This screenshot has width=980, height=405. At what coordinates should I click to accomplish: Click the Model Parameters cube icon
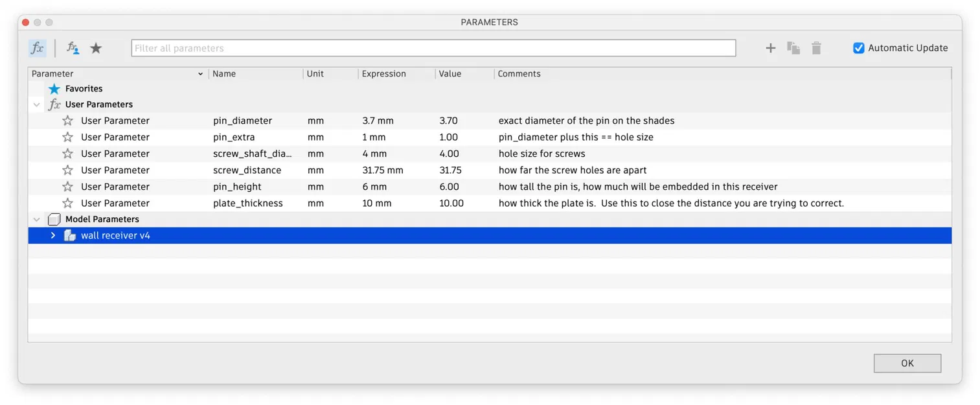(54, 220)
